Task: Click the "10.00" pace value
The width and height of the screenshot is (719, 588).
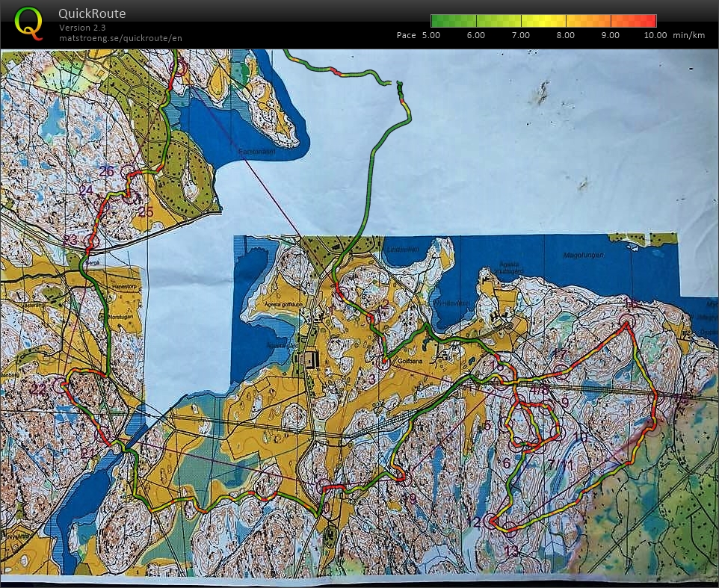Action: 655,35
